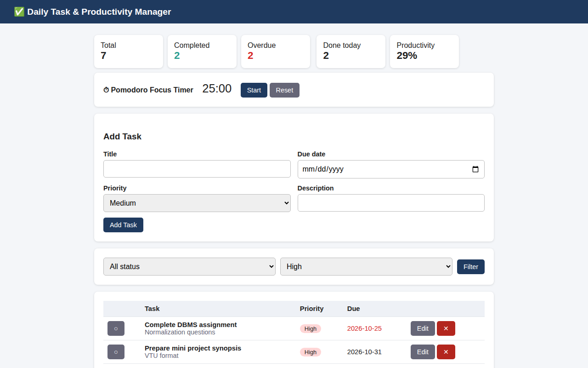Open the High priority filter dropdown
The image size is (588, 368).
(x=366, y=267)
